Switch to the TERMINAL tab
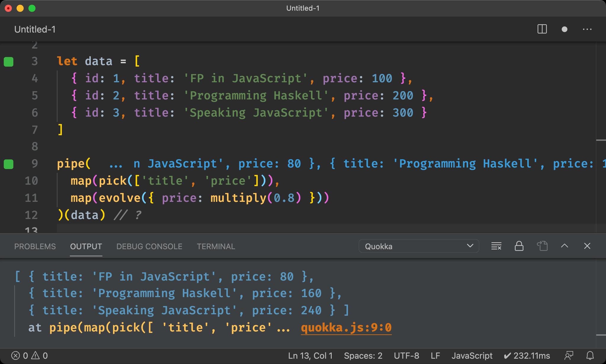The width and height of the screenshot is (606, 364). [x=216, y=247]
